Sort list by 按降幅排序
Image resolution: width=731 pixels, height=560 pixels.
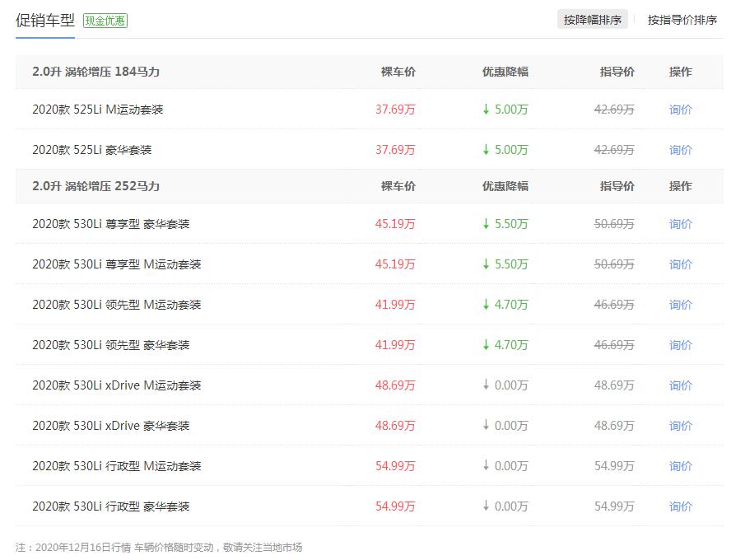(592, 20)
